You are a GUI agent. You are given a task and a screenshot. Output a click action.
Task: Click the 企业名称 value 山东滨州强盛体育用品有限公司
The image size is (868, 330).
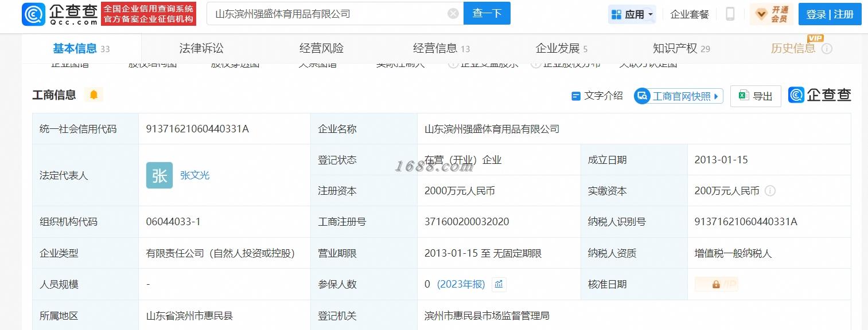(x=492, y=129)
